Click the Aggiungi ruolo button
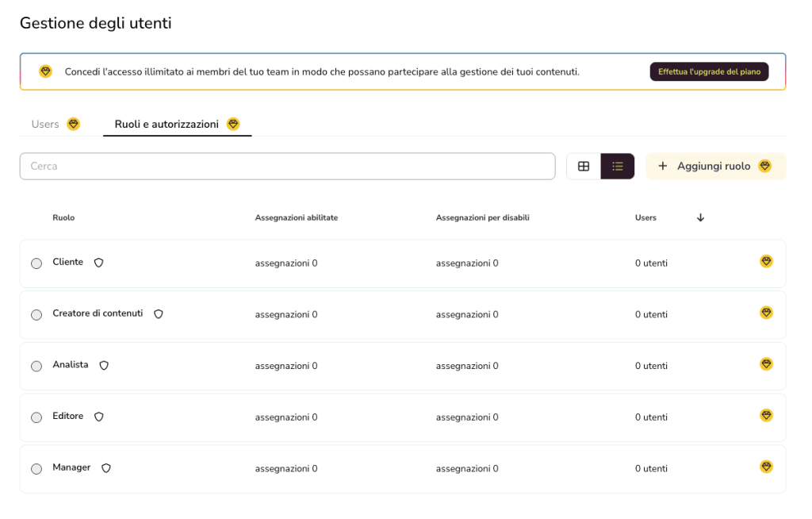The width and height of the screenshot is (812, 519). click(715, 167)
